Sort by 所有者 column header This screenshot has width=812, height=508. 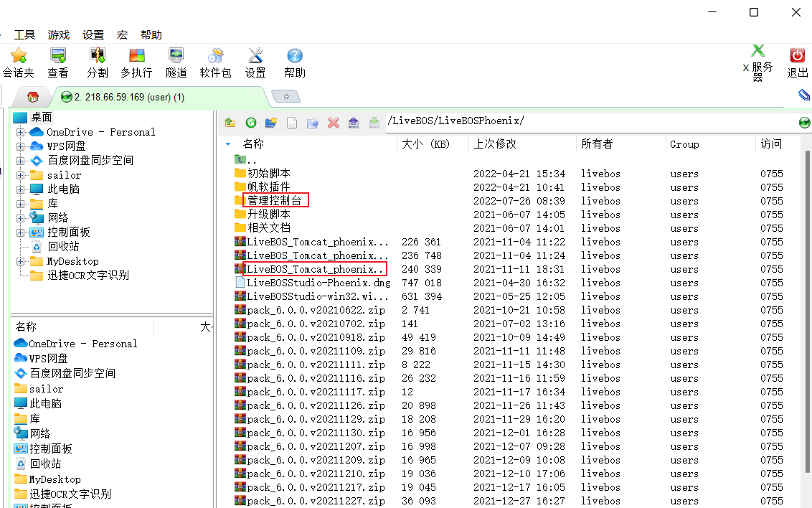(597, 144)
